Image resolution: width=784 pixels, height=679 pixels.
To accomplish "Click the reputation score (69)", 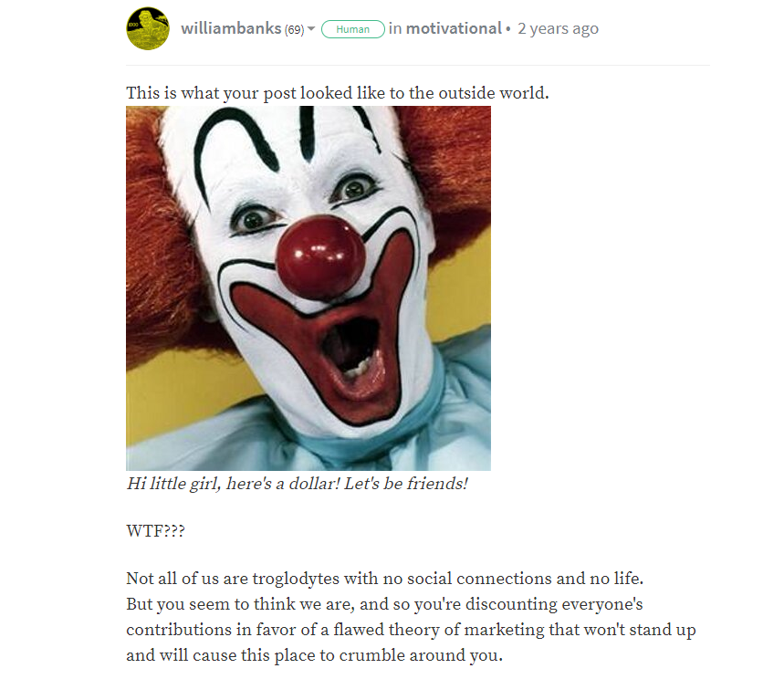I will point(294,29).
